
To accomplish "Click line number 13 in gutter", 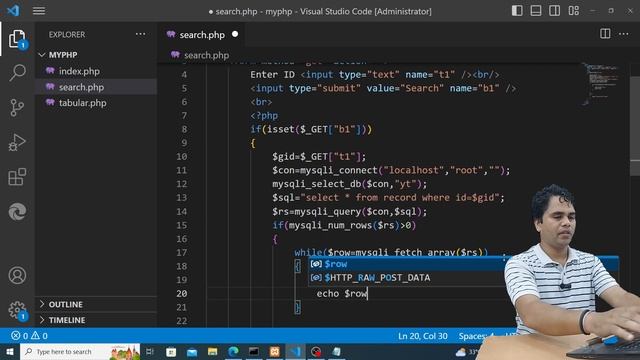I will pyautogui.click(x=182, y=198).
